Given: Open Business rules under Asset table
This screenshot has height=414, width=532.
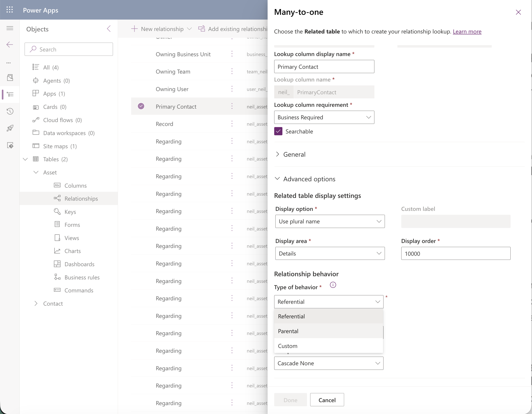Looking at the screenshot, I should (x=82, y=277).
